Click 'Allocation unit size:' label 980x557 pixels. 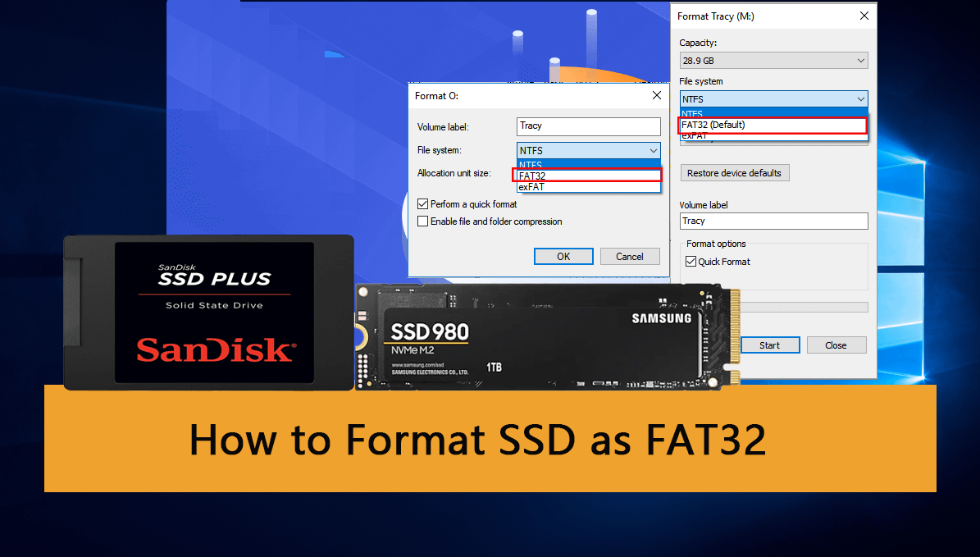point(454,173)
